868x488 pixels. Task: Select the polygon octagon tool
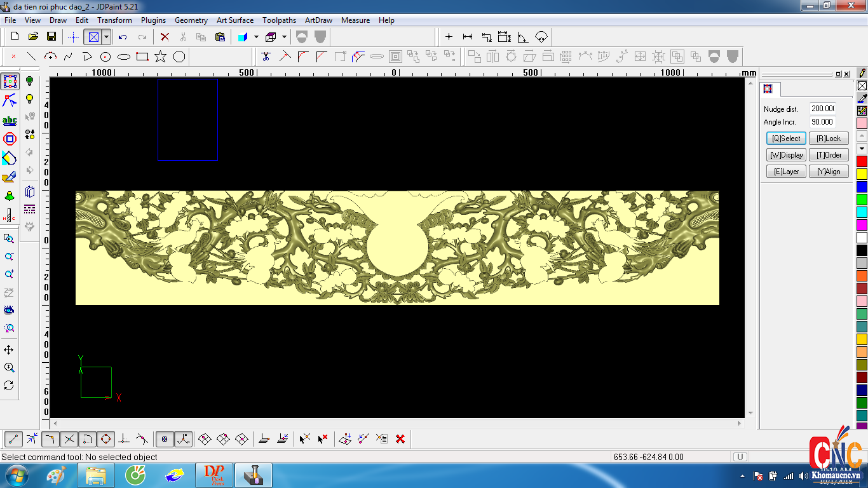point(179,57)
